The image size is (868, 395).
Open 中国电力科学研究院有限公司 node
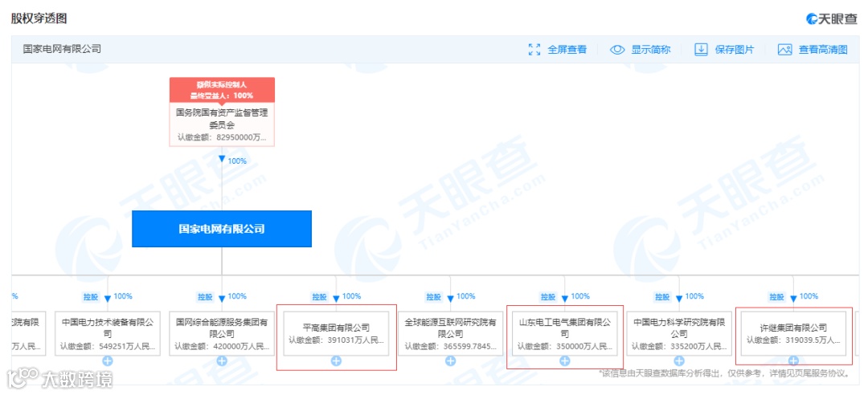pos(679,334)
